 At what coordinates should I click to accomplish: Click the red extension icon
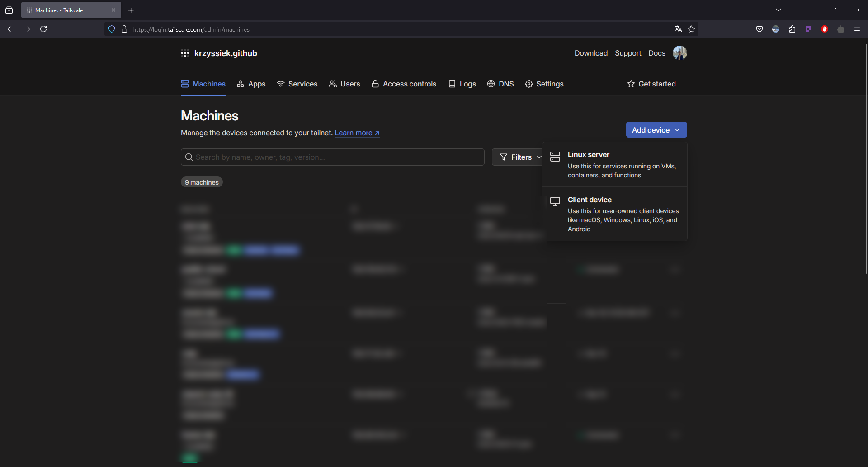click(825, 29)
